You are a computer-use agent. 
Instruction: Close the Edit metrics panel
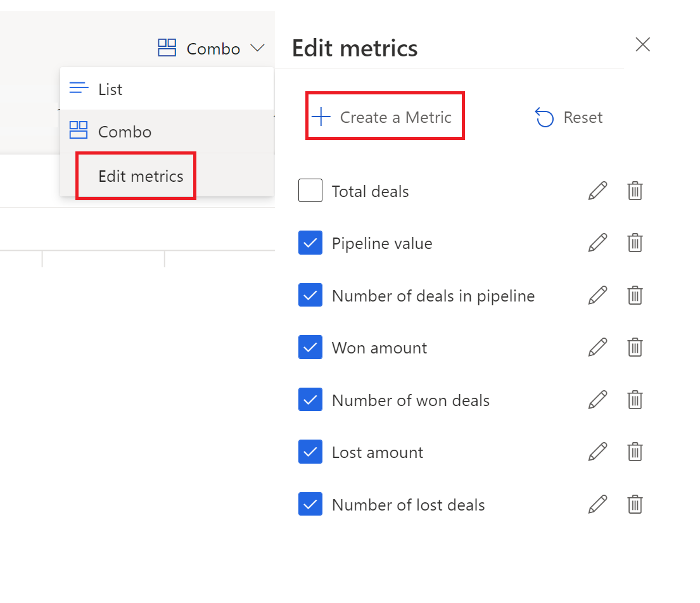(642, 44)
